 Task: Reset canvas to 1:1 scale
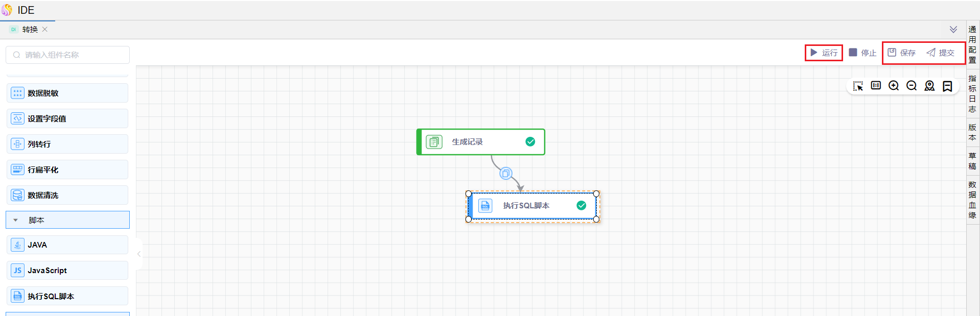coord(876,86)
